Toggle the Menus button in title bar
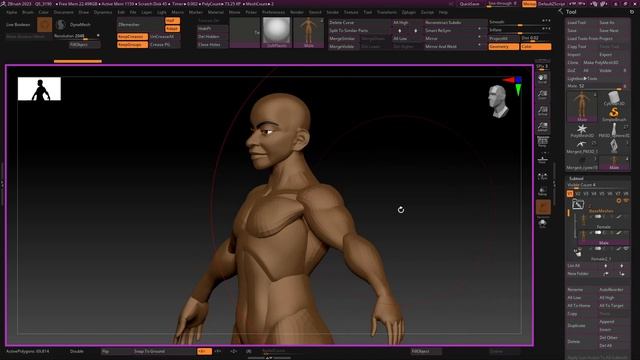Image resolution: width=640 pixels, height=360 pixels. (x=529, y=4)
